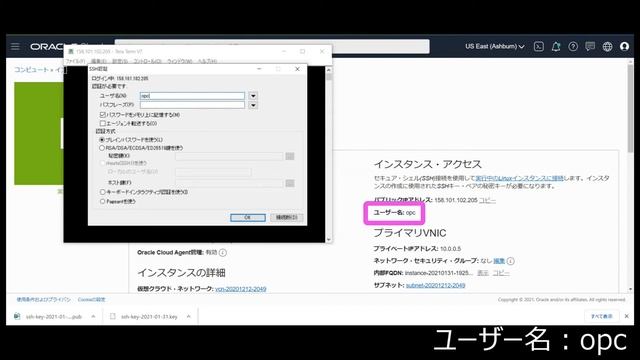Copy the public IP address via コピー link
This screenshot has width=640, height=360.
tap(487, 200)
